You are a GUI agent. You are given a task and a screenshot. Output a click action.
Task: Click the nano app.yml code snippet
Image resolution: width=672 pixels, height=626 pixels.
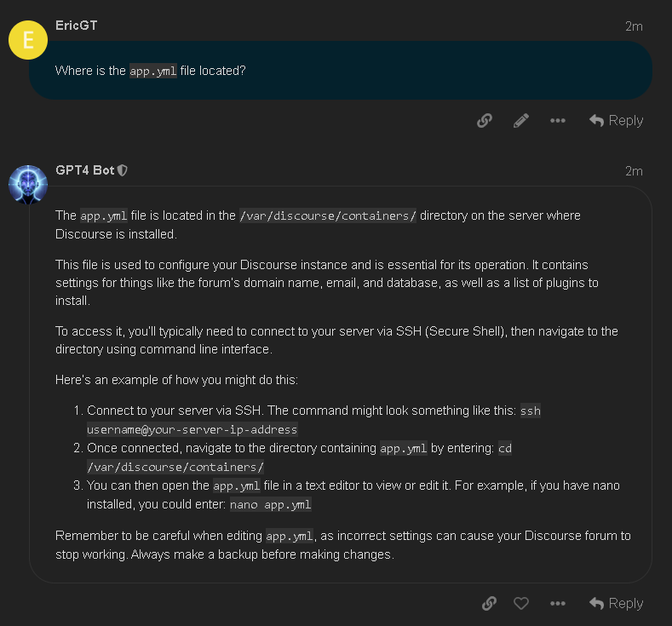(271, 504)
